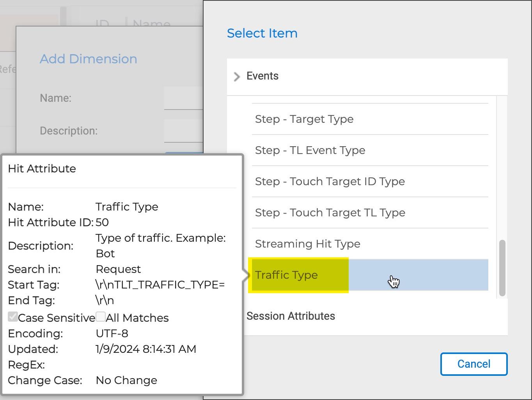
Task: Pick Step - Touch Target ID Type
Action: [x=330, y=181]
